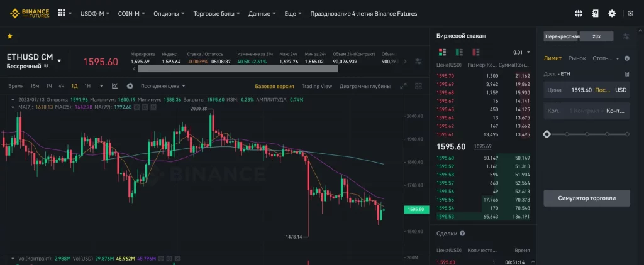Open ticker preferences sliders icon
644x265 pixels.
tap(418, 61)
